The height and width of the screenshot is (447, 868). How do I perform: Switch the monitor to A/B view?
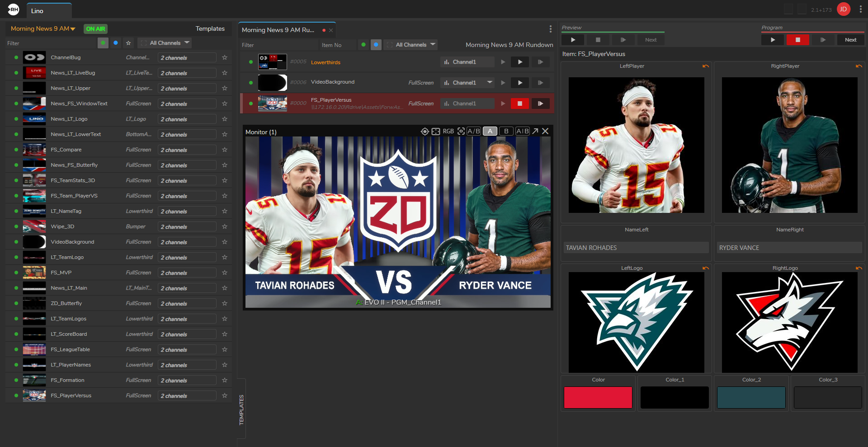click(474, 131)
